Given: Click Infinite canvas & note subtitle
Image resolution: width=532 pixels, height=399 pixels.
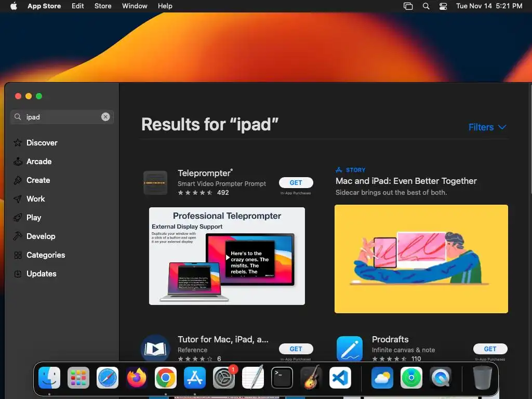Looking at the screenshot, I should point(403,350).
